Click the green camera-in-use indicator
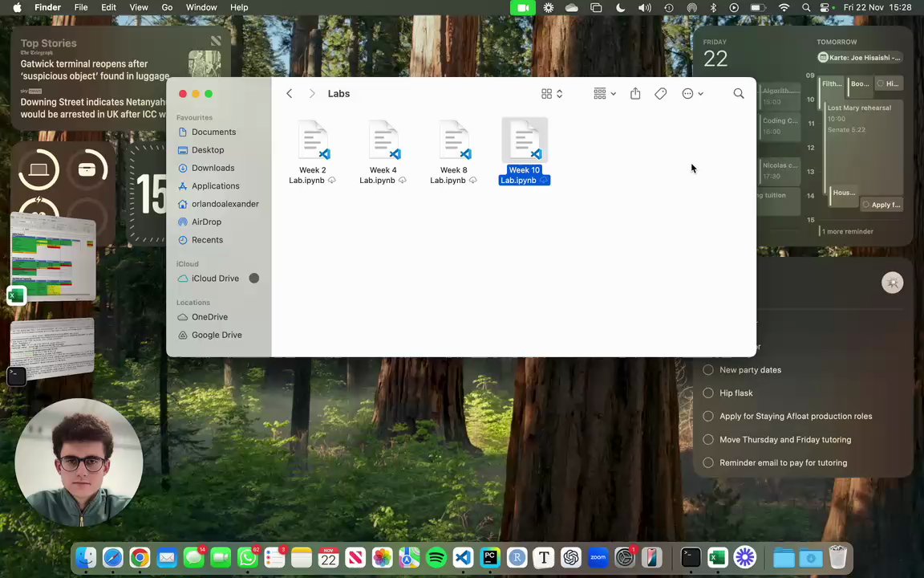924x578 pixels. coord(523,8)
